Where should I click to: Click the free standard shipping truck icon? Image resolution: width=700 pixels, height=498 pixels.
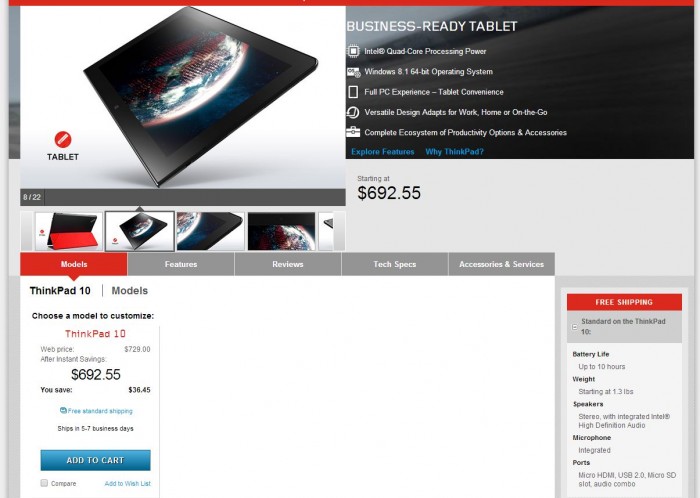(x=63, y=411)
